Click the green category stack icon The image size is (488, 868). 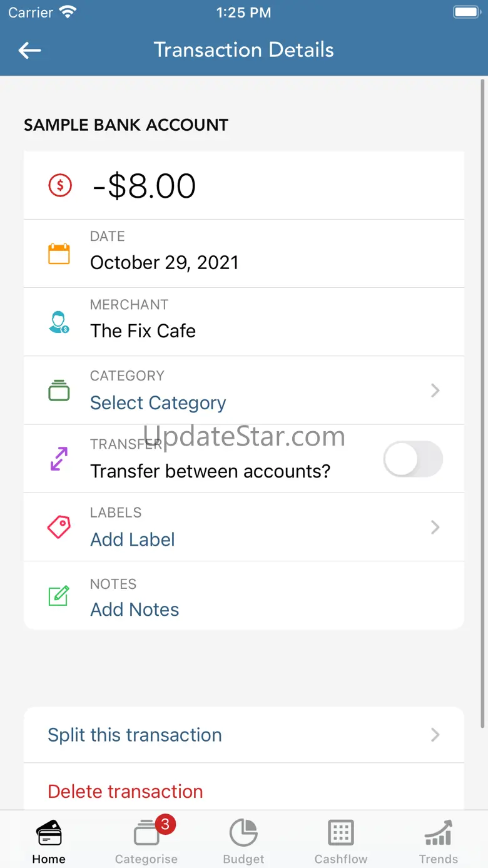59,391
